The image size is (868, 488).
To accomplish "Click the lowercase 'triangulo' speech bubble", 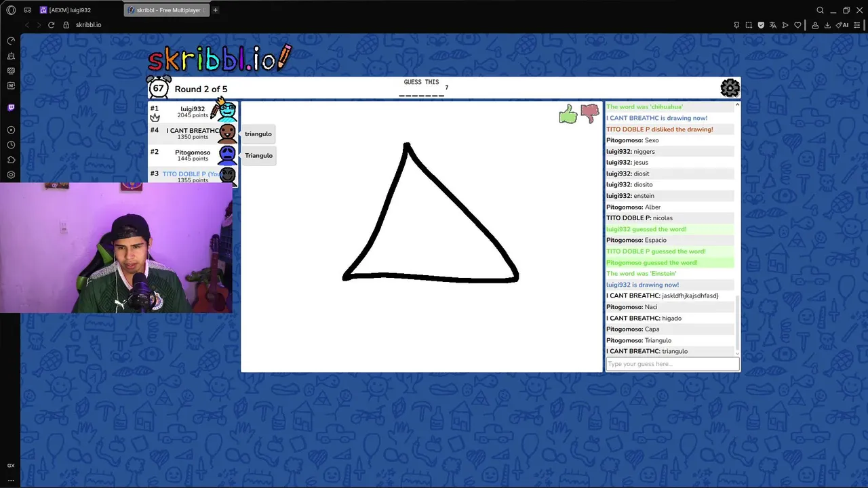I will [258, 134].
